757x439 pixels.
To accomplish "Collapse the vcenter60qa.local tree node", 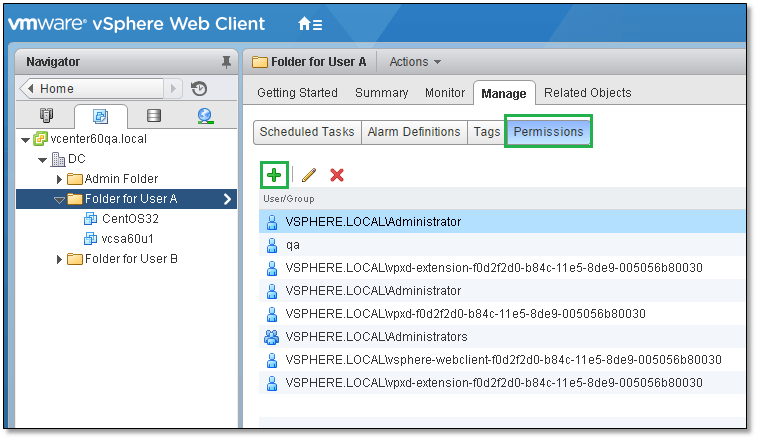I will point(26,140).
